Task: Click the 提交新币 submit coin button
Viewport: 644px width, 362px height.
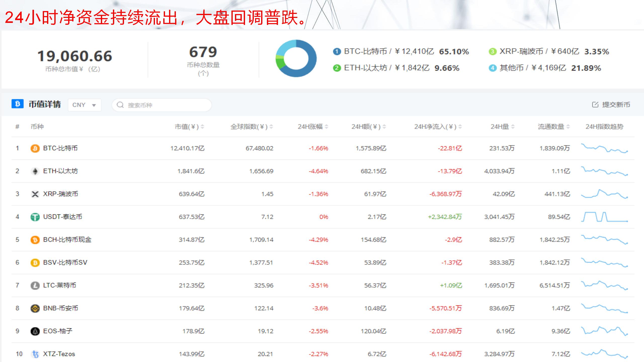Action: pyautogui.click(x=611, y=105)
